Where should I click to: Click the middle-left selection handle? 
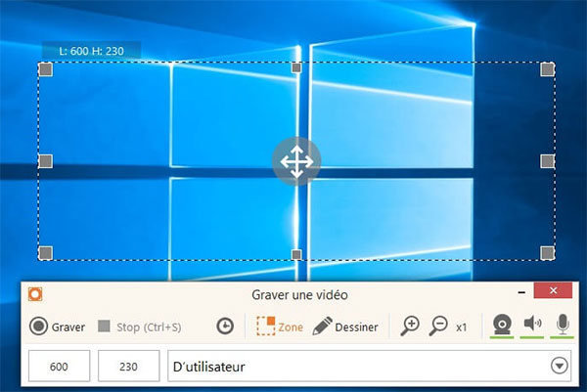(46, 161)
